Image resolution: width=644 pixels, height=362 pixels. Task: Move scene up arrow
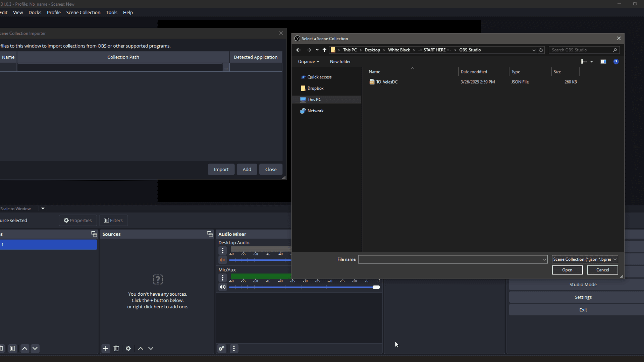coord(25,349)
